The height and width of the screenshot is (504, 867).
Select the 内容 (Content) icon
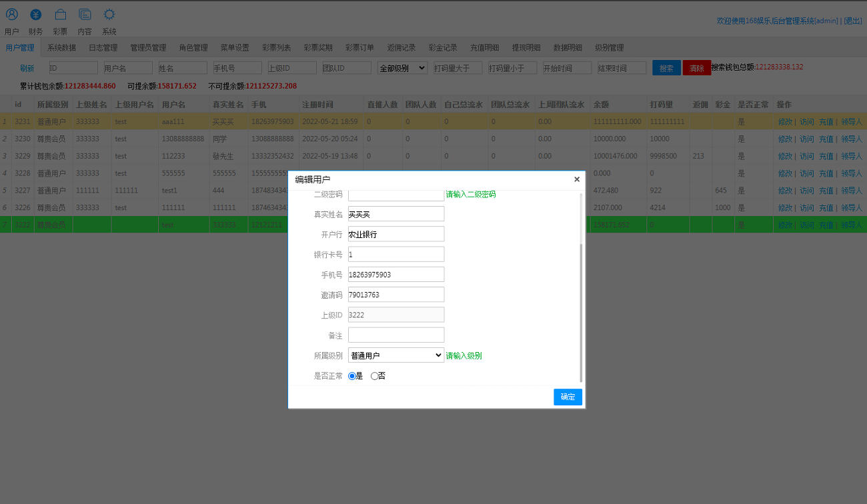pyautogui.click(x=85, y=15)
